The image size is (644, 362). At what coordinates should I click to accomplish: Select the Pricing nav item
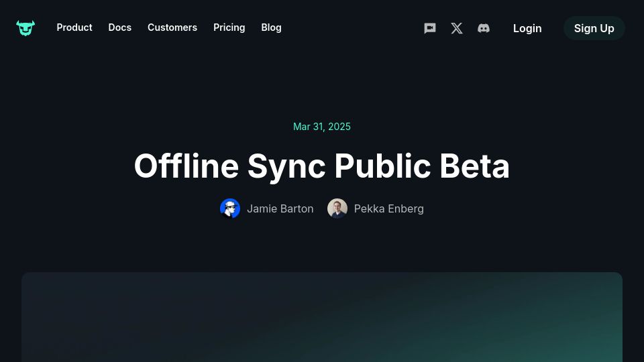[229, 27]
